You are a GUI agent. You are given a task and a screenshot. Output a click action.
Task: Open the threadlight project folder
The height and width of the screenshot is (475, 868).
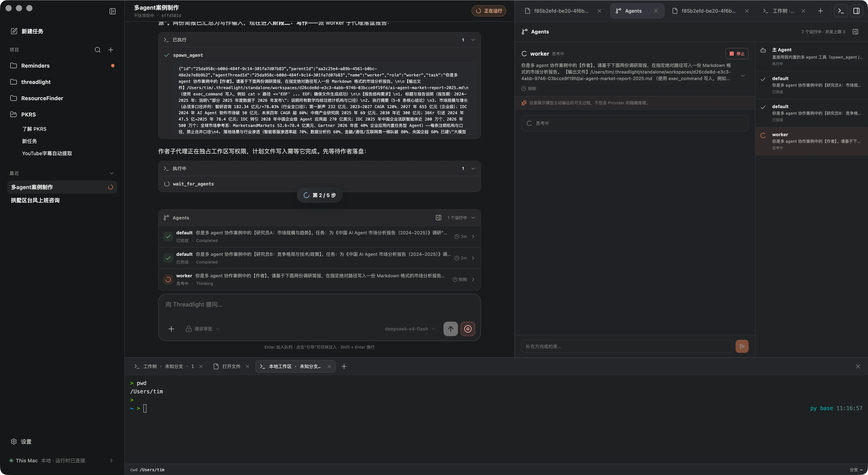(62, 82)
